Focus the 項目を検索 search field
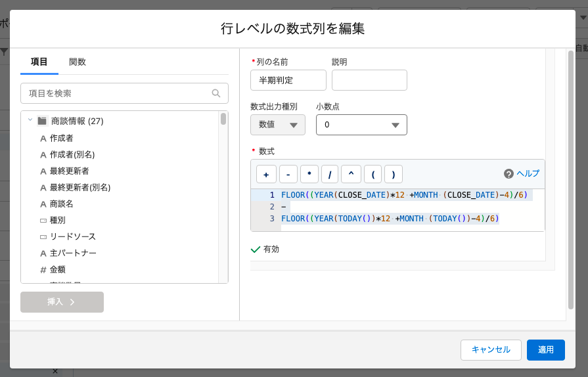Viewport: 588px width, 377px height. coord(125,93)
